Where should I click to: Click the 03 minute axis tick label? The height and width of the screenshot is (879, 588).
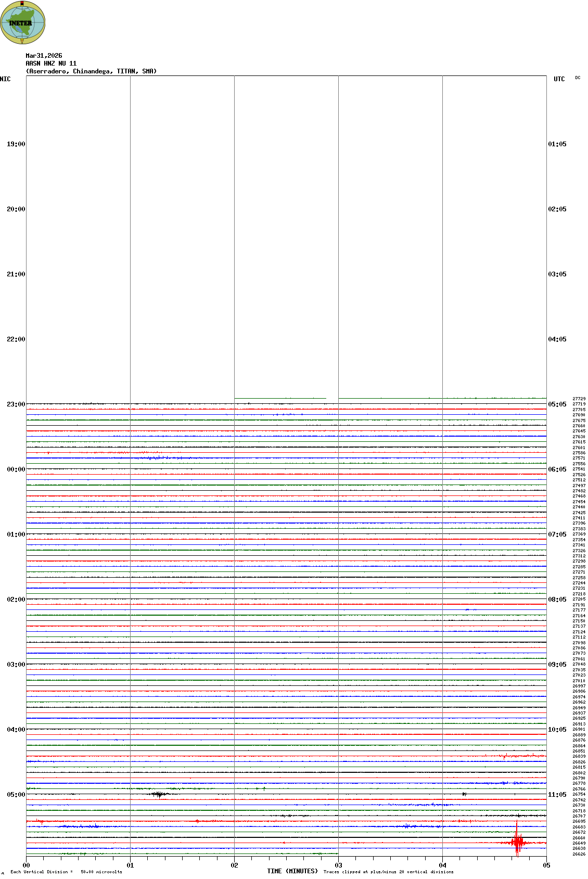(x=338, y=865)
